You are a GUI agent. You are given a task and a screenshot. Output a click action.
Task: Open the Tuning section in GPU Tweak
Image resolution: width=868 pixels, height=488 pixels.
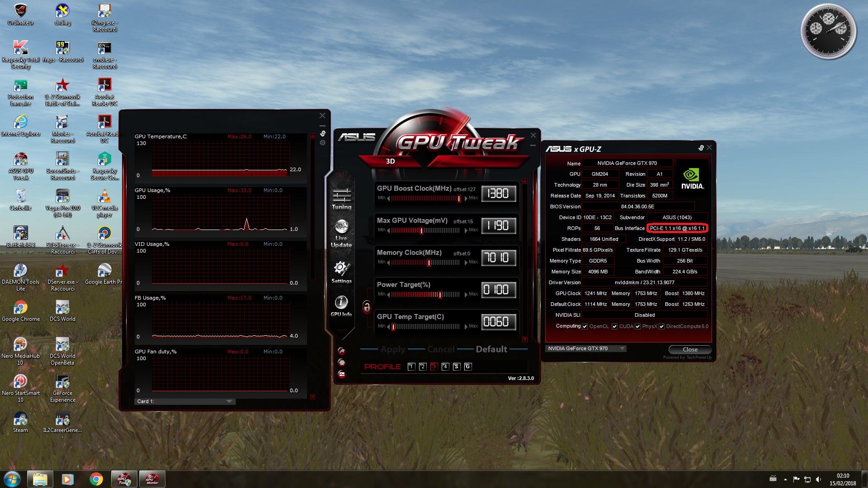tap(341, 199)
